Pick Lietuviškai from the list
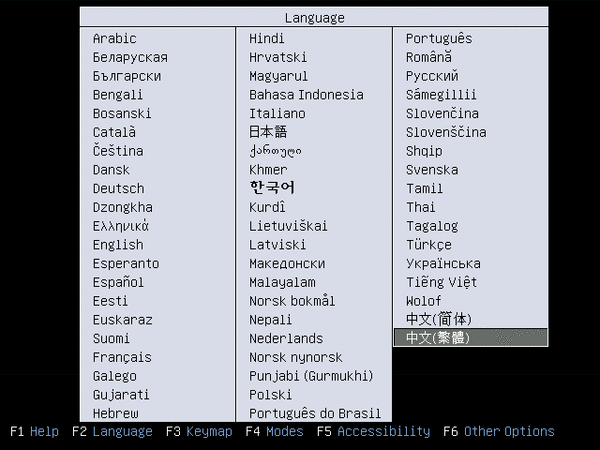Screen dimensions: 600x450 tap(288, 226)
